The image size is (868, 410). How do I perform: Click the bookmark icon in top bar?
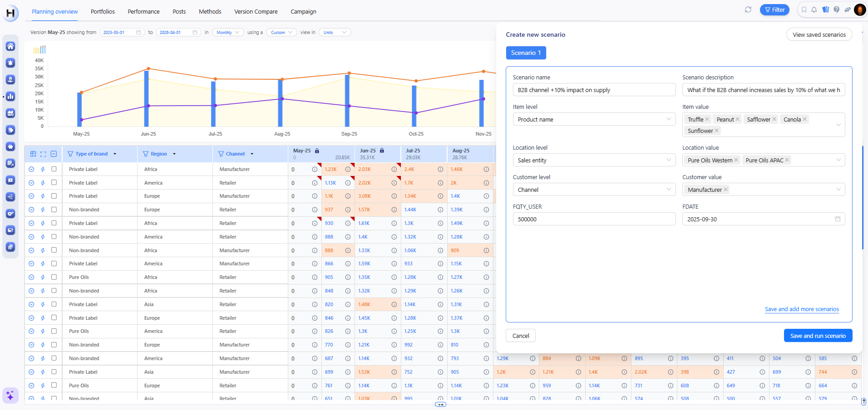click(804, 10)
